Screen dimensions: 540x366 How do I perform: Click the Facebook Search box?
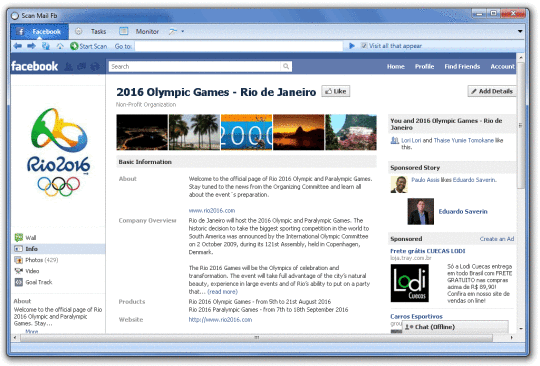point(195,66)
